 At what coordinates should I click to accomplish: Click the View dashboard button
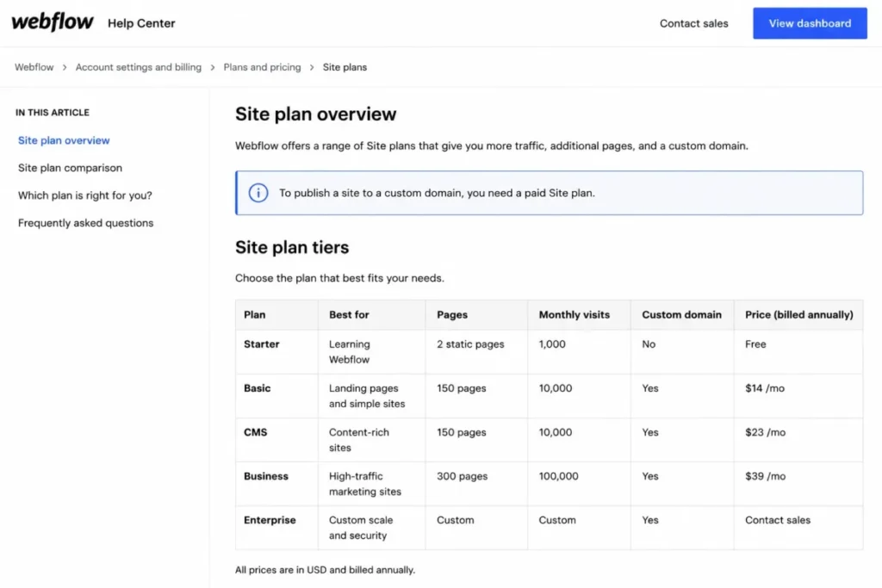[x=810, y=23]
